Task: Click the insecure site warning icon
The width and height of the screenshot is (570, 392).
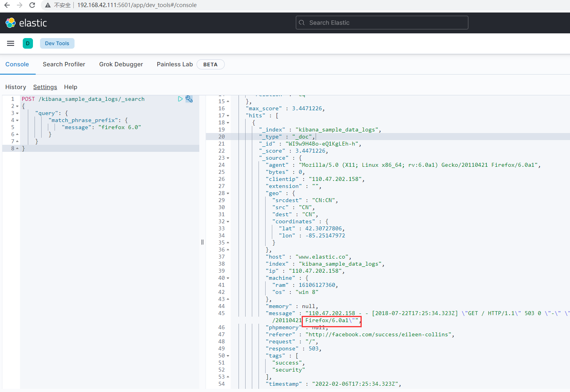Action: point(48,5)
